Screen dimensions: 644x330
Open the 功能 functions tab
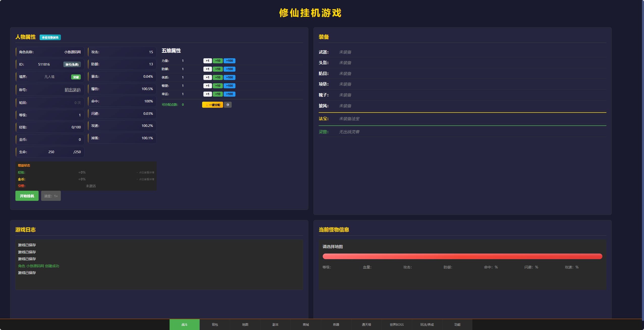[457, 324]
